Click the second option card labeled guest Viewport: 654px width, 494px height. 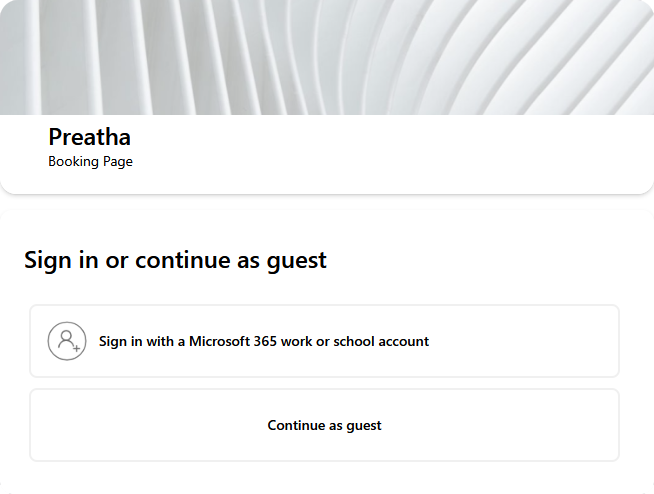pyautogui.click(x=324, y=425)
